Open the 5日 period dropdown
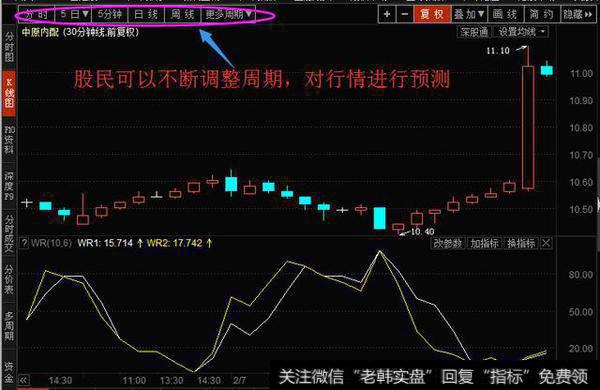Screen dimensions: 600x390 pyautogui.click(x=74, y=15)
